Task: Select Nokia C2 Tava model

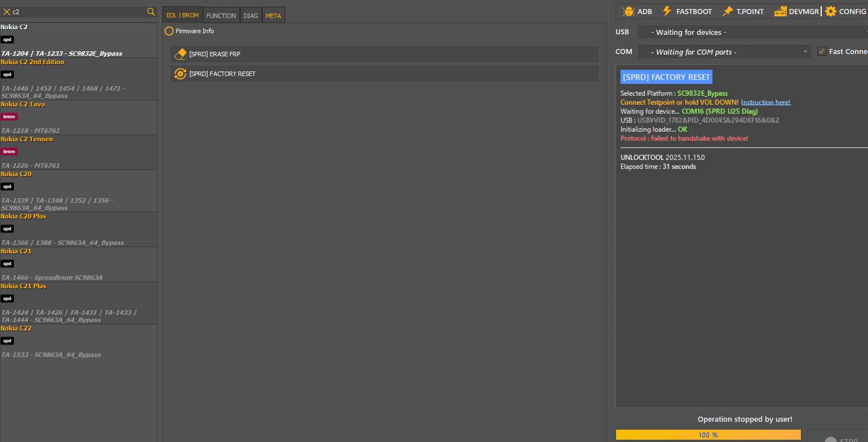Action: tap(78, 117)
